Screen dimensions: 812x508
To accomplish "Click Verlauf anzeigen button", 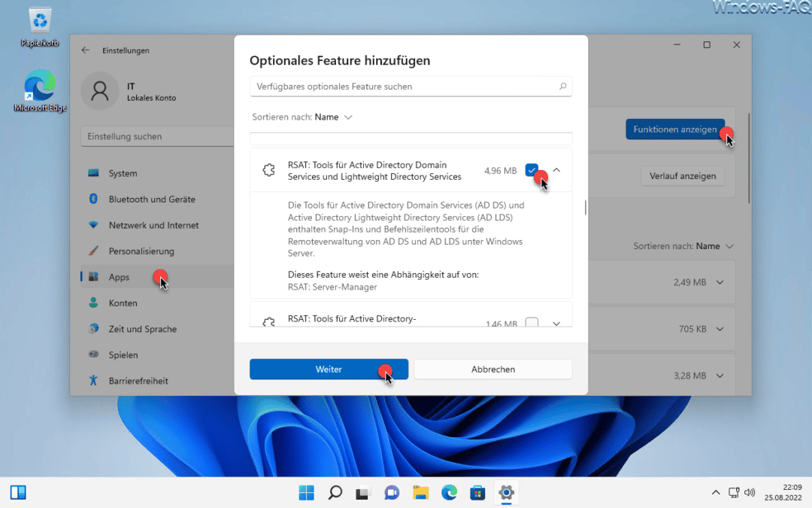I will pos(683,175).
